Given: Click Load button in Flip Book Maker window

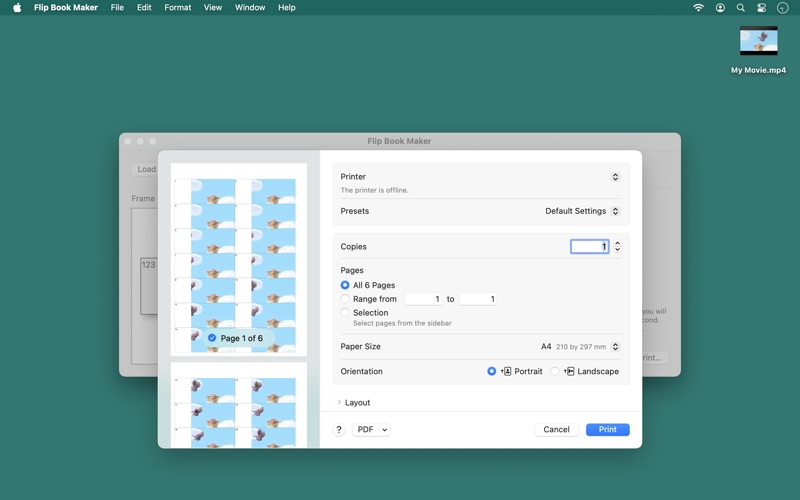Looking at the screenshot, I should point(146,169).
